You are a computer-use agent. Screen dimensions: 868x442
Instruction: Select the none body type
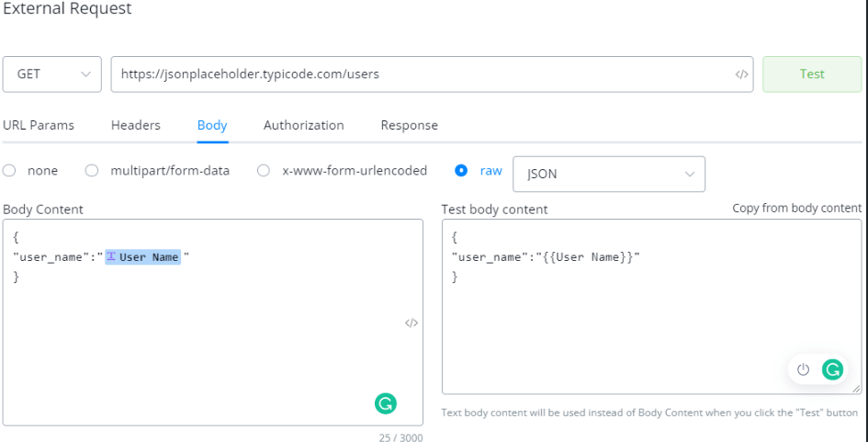[x=9, y=171]
